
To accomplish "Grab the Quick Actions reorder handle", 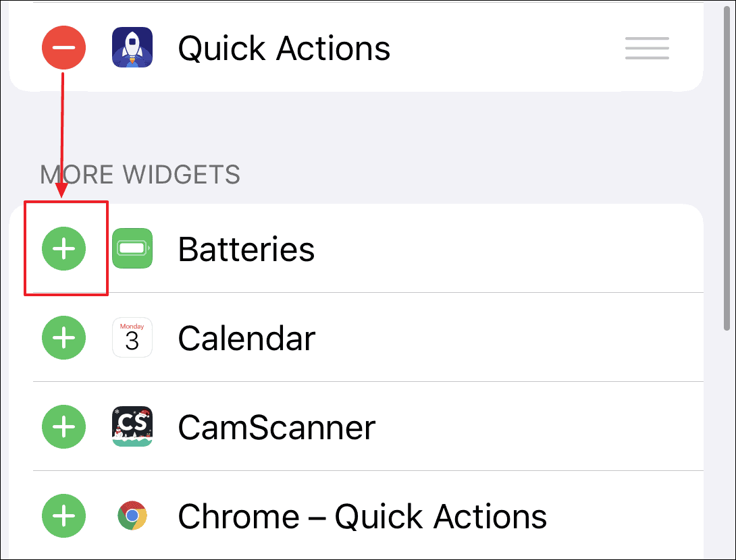I will point(647,48).
